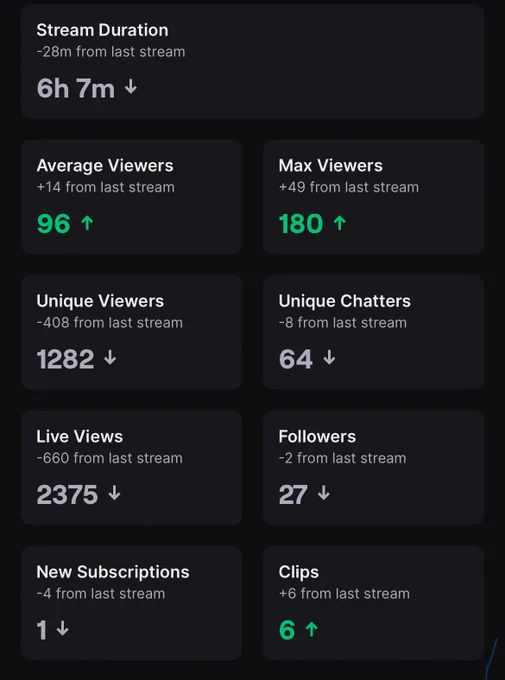This screenshot has height=680, width=505.
Task: Click the -408 from last stream text
Action: (x=110, y=323)
